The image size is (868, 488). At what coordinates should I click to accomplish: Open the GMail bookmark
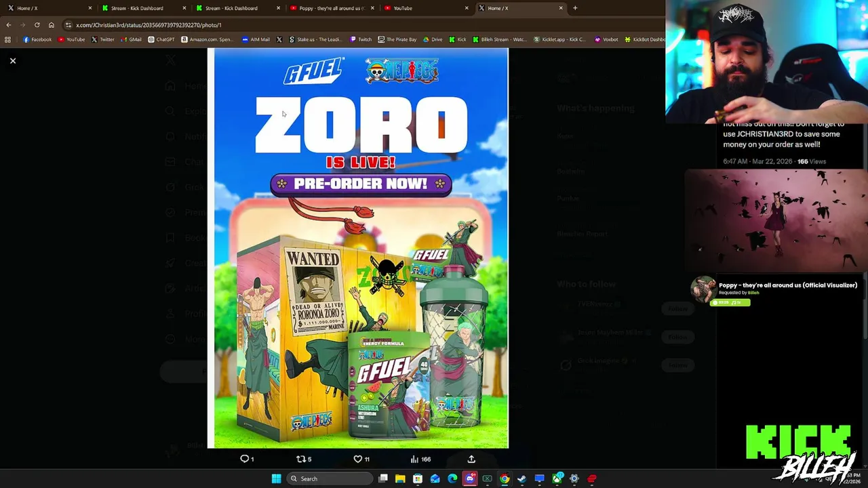pyautogui.click(x=131, y=39)
